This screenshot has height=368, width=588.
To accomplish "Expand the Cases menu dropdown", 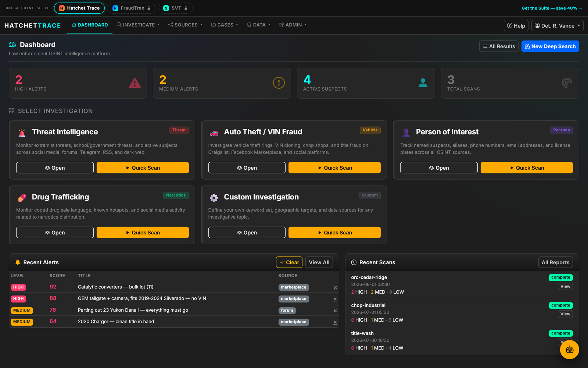I will coord(225,25).
